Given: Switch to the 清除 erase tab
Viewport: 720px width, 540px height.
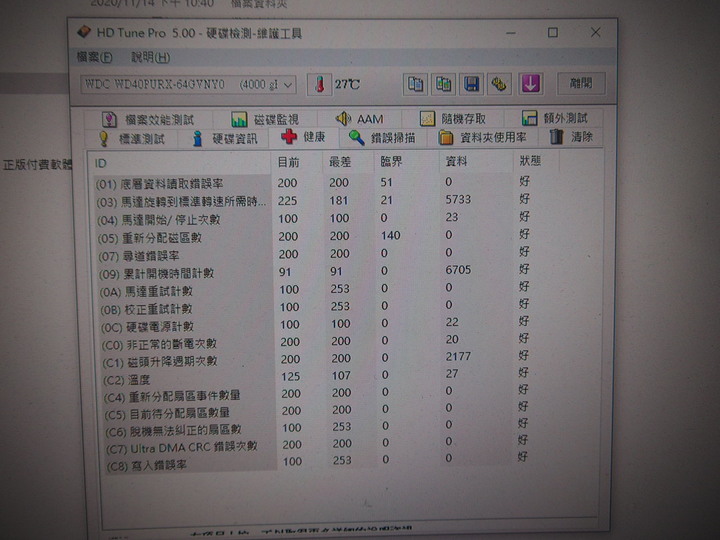Looking at the screenshot, I should pyautogui.click(x=571, y=137).
